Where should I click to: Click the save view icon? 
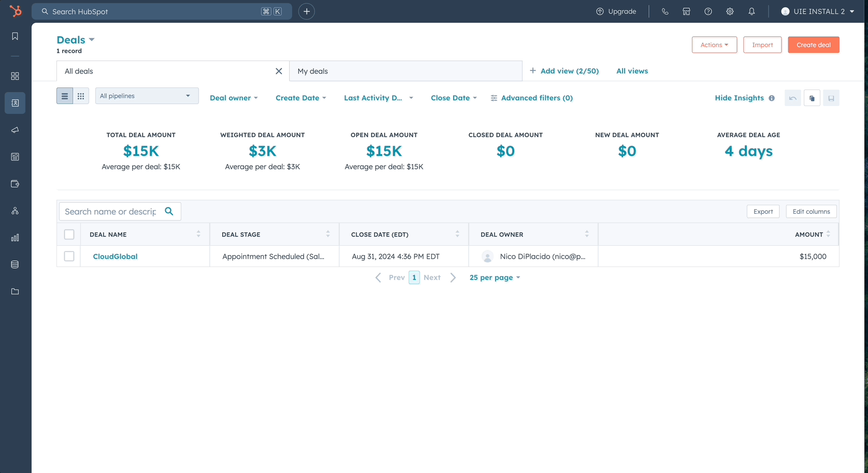pyautogui.click(x=831, y=98)
